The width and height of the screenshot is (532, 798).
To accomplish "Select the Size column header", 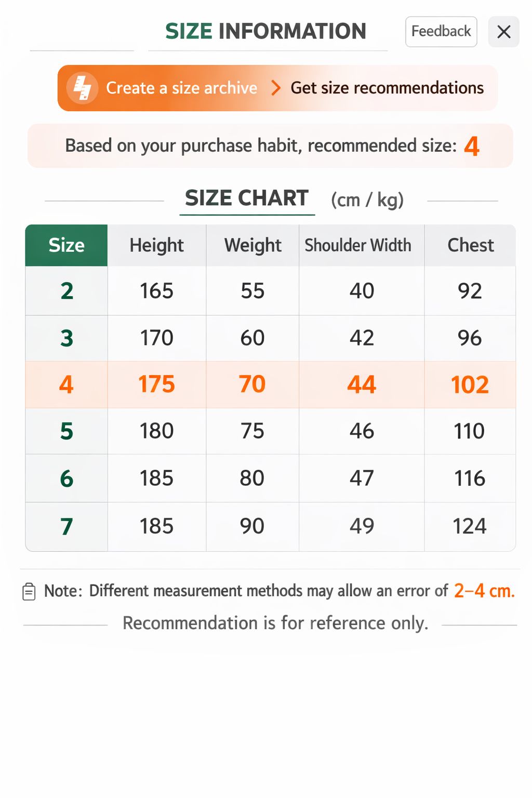I will 66,245.
